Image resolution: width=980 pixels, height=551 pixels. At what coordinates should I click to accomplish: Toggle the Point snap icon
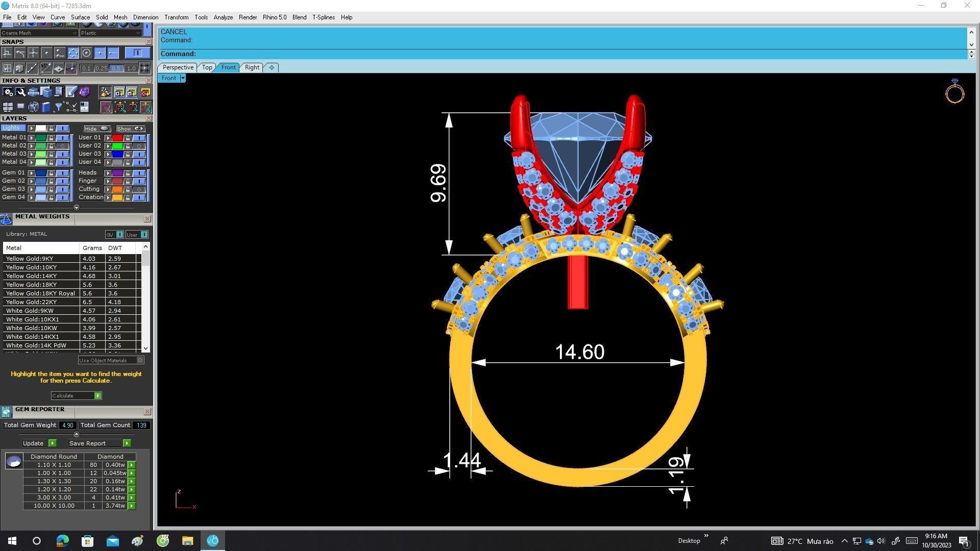46,53
